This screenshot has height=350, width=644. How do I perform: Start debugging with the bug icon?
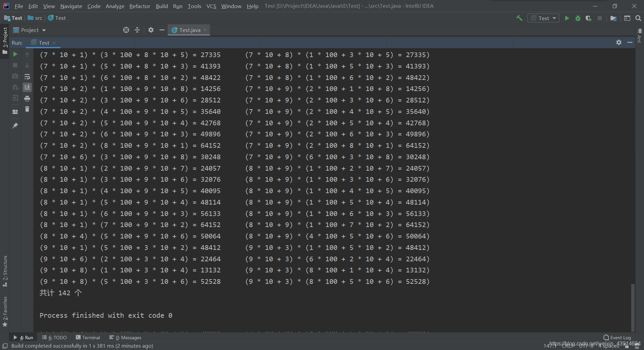(578, 18)
